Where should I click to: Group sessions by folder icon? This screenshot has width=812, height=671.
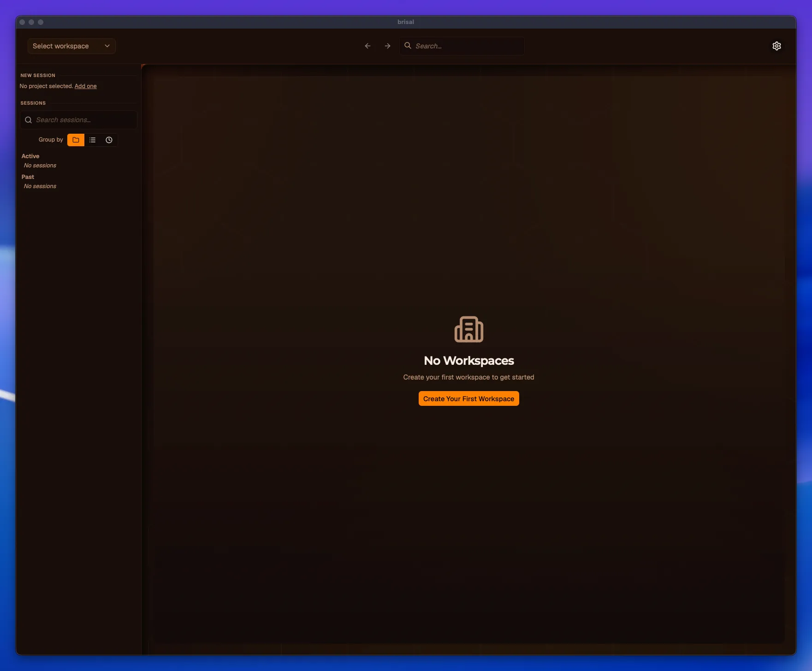pos(76,140)
